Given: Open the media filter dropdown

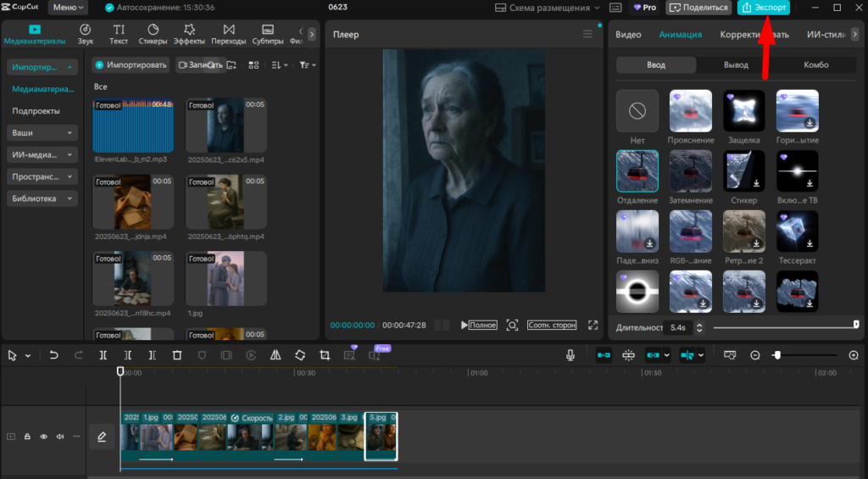Looking at the screenshot, I should pyautogui.click(x=307, y=64).
